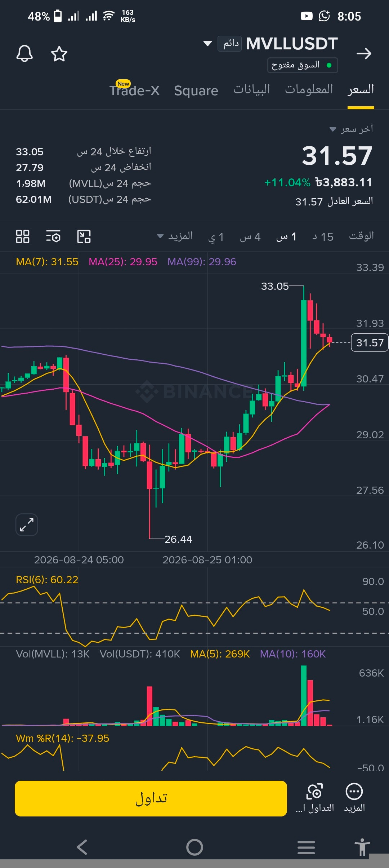Select the 1 ي daily timeframe
This screenshot has width=389, height=868.
[x=216, y=237]
